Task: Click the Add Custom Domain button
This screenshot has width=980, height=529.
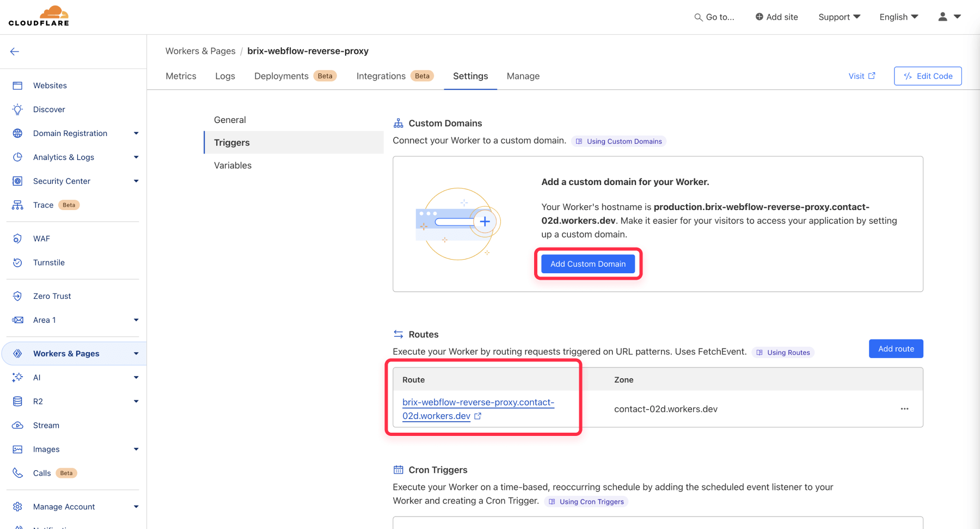Action: click(588, 264)
